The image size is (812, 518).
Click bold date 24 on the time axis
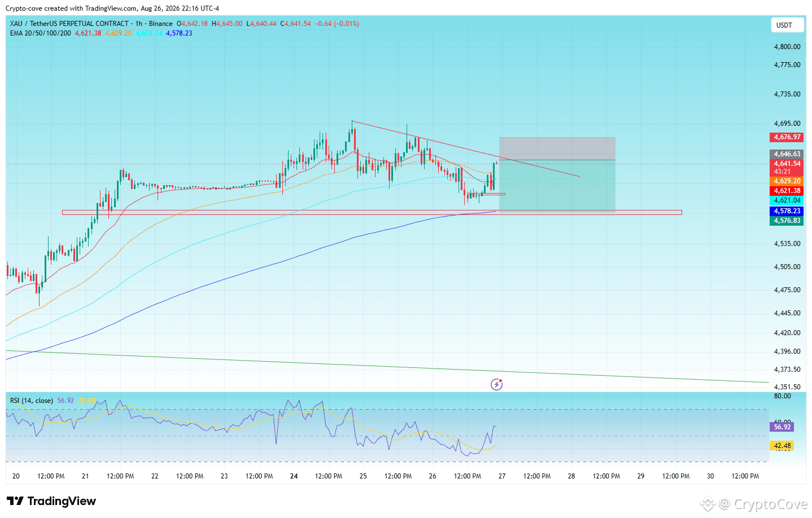pos(294,476)
